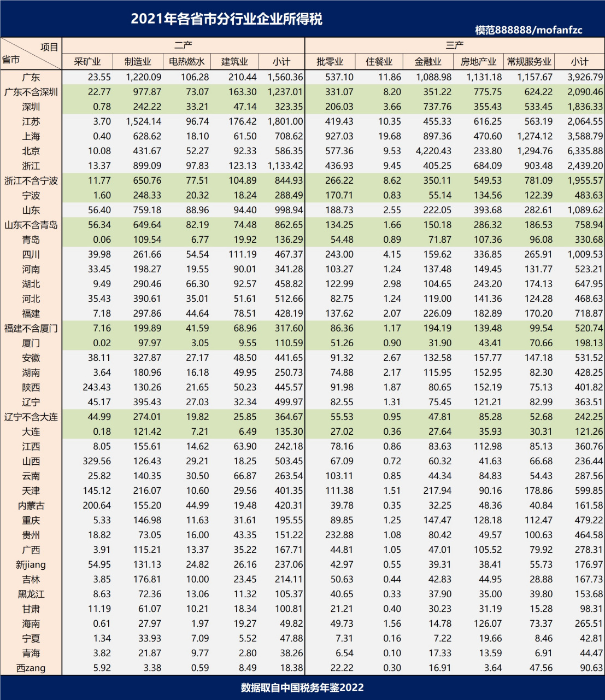Select the '浙江不含宁波' row label

tap(31, 180)
